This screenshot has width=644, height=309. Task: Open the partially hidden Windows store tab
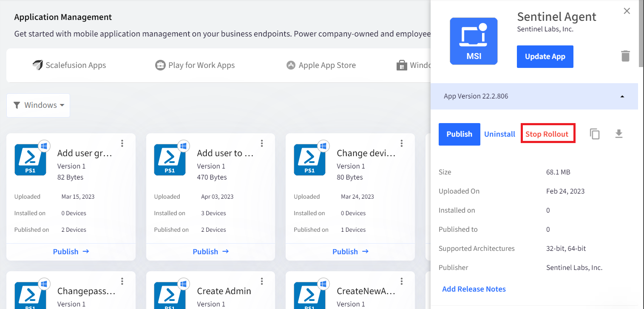pyautogui.click(x=413, y=65)
